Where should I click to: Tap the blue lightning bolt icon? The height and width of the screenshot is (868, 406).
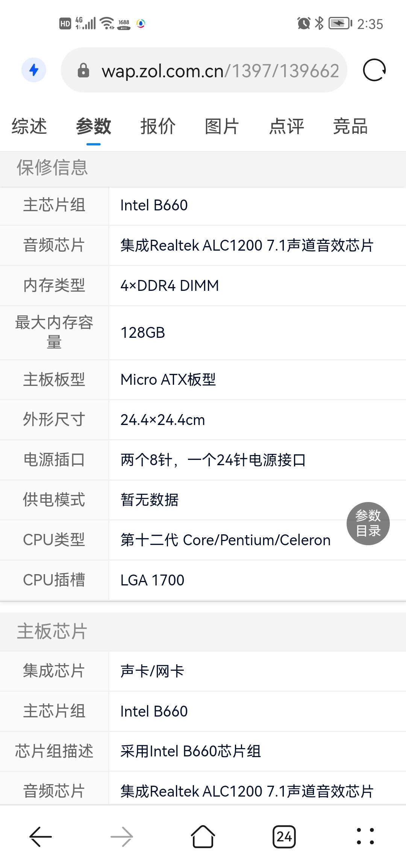(34, 70)
